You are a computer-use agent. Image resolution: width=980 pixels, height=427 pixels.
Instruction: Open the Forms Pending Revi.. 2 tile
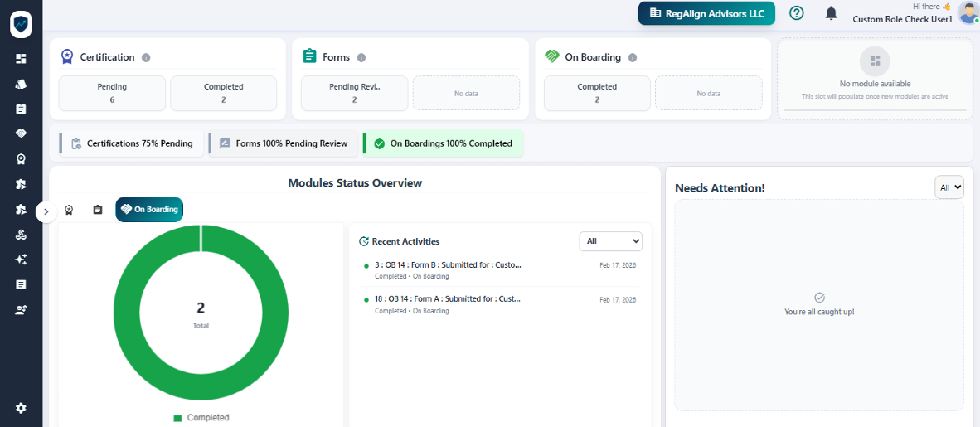click(354, 93)
